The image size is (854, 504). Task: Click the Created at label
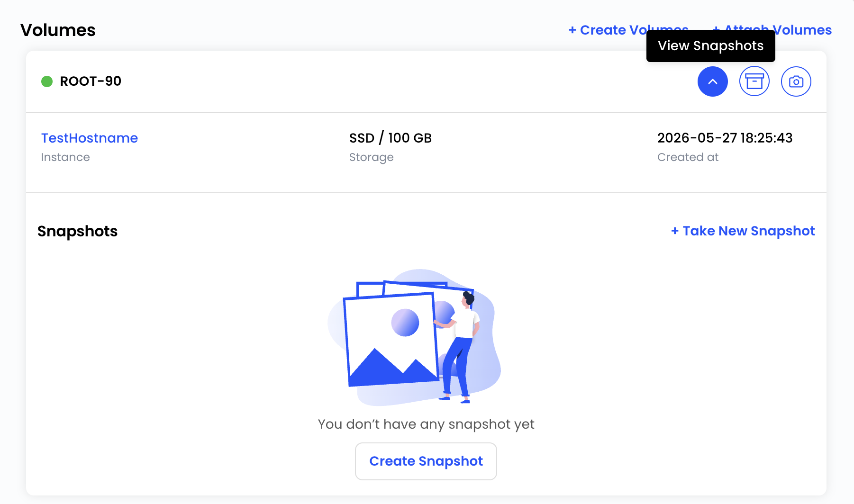click(688, 157)
